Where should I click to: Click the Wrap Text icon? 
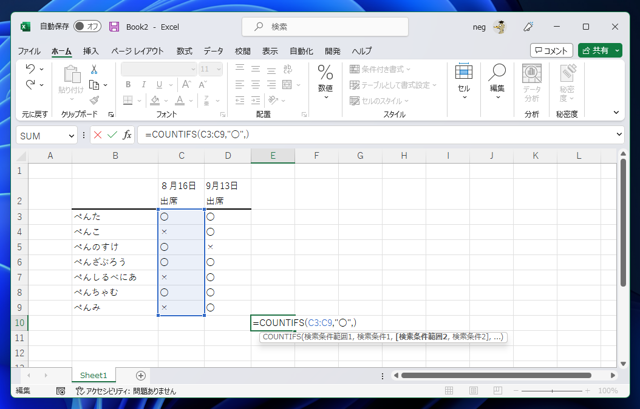click(x=287, y=69)
